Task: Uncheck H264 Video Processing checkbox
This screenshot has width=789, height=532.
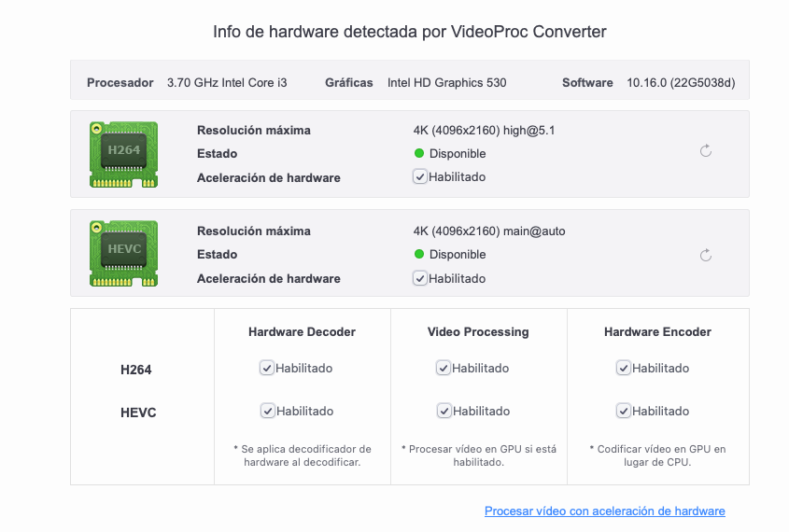Action: tap(443, 368)
